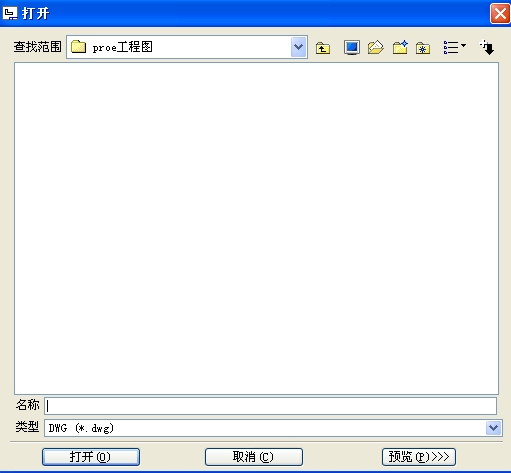The width and height of the screenshot is (511, 473).
Task: Jump to the desktop location icon
Action: tap(352, 47)
